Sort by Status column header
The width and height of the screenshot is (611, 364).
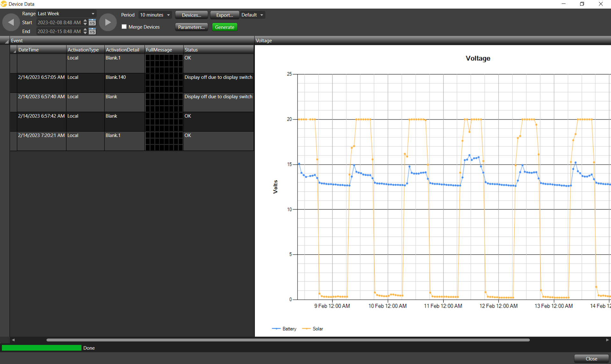(218, 50)
